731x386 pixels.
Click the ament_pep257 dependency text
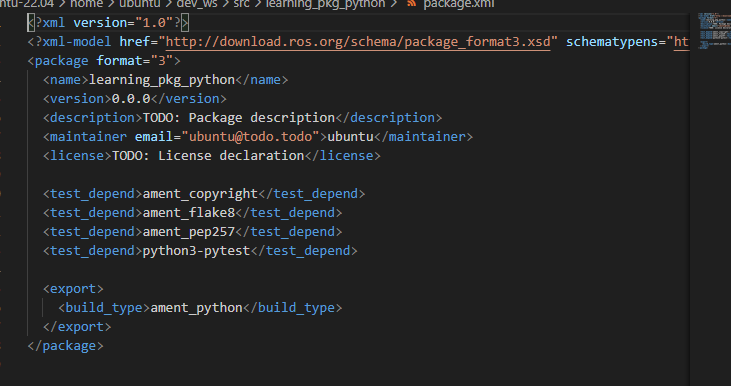189,232
